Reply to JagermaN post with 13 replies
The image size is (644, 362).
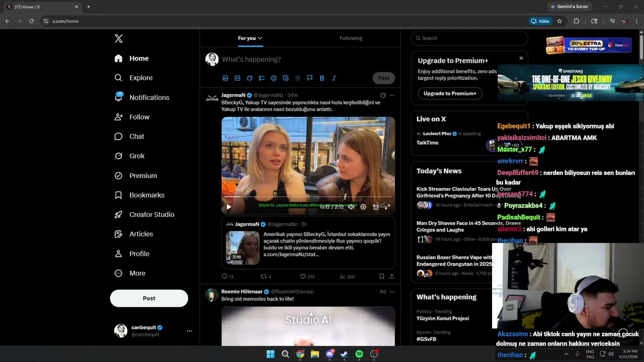pyautogui.click(x=227, y=276)
